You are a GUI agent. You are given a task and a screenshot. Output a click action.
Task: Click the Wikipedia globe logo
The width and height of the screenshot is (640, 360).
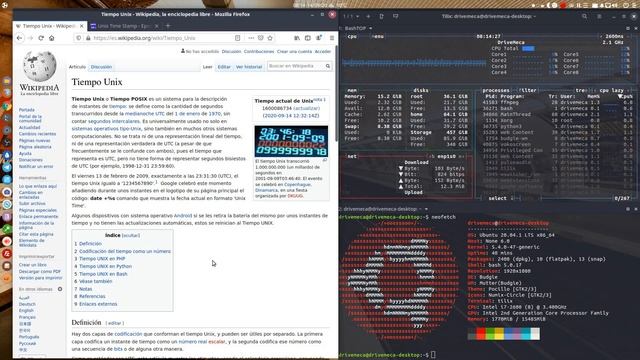[x=39, y=67]
